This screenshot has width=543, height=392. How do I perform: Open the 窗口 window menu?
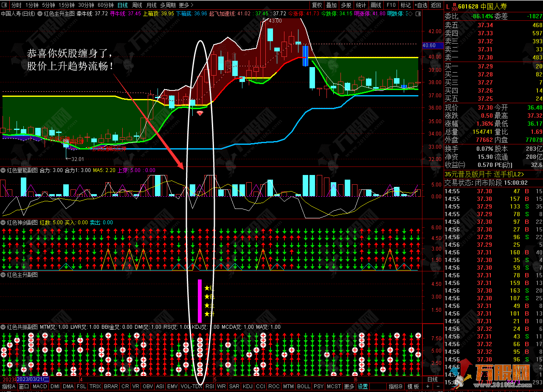pos(24,387)
